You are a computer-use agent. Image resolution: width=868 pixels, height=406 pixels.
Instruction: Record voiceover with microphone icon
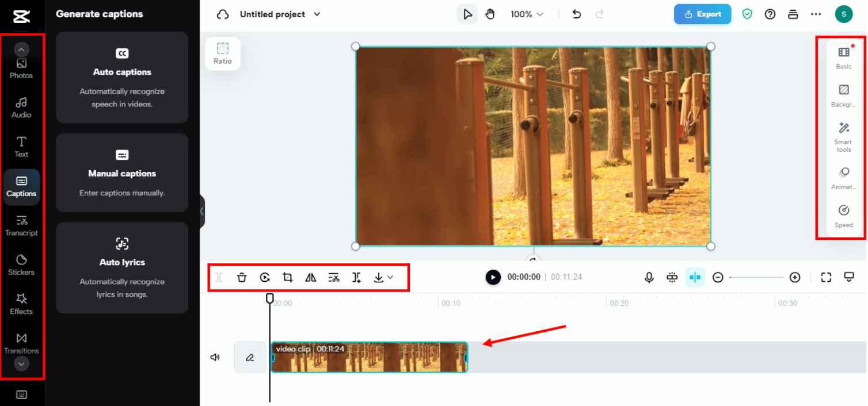point(649,278)
